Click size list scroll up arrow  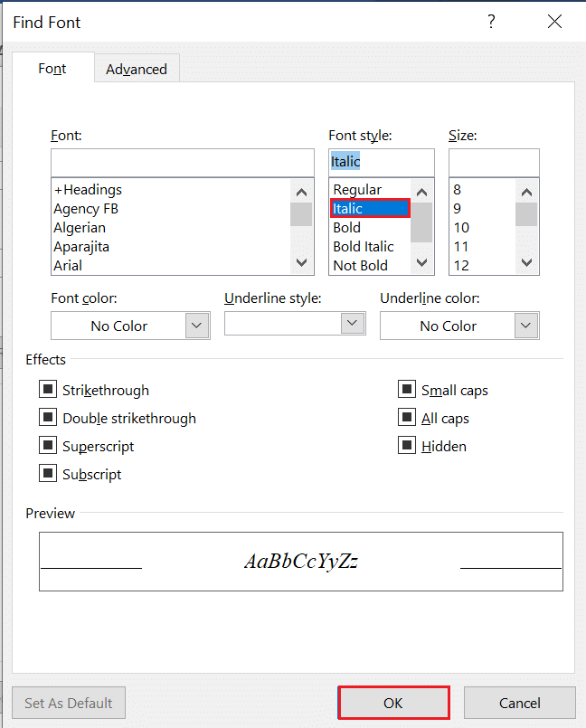pyautogui.click(x=526, y=192)
